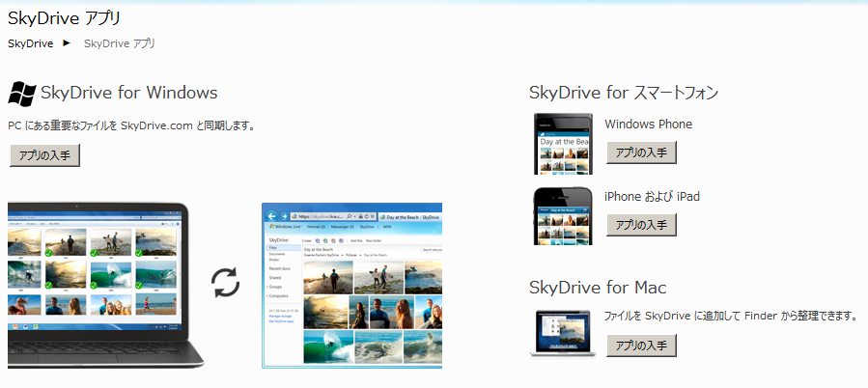Go to SkyDrive via the breadcrumb link
This screenshot has width=868, height=388.
30,43
